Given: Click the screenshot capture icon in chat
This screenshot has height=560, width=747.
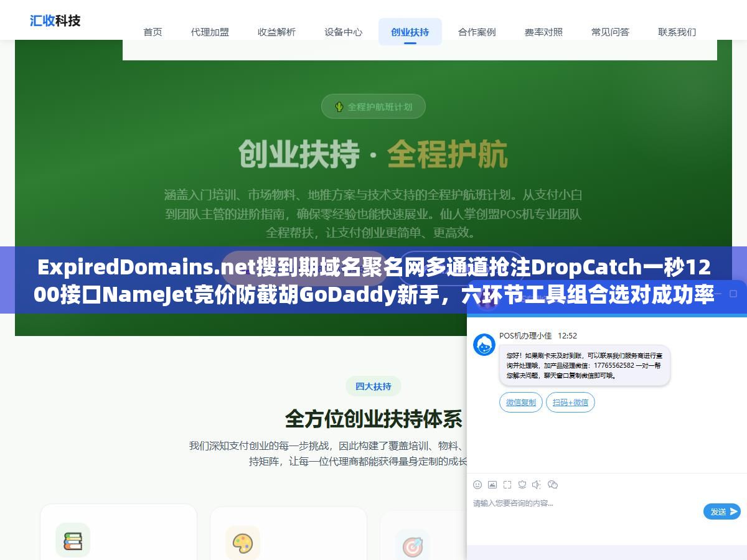Looking at the screenshot, I should click(x=507, y=485).
